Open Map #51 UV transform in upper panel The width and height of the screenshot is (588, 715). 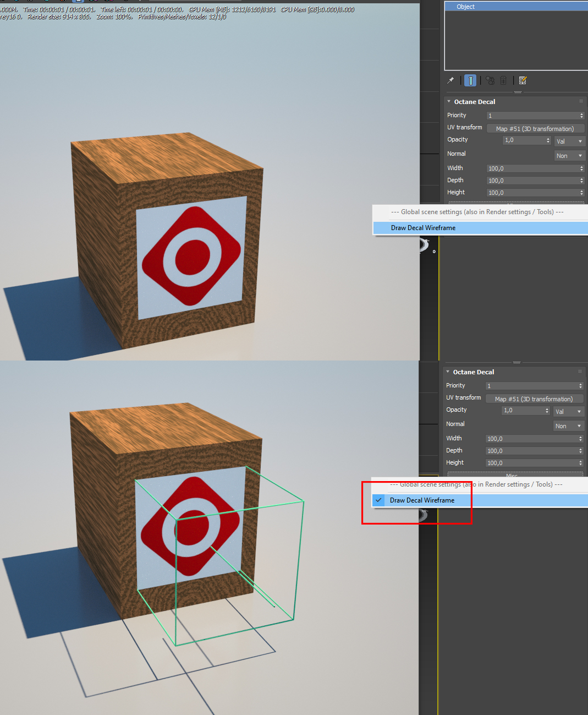pos(535,129)
